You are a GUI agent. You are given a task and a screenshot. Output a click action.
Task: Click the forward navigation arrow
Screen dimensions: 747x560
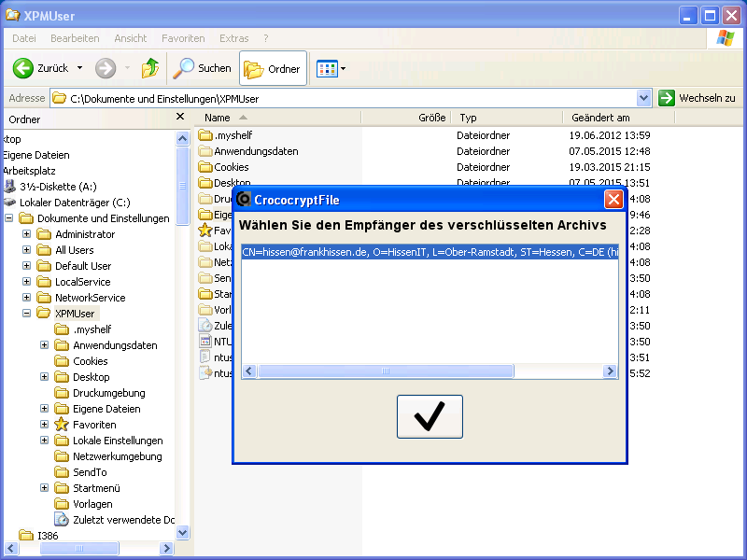(x=106, y=68)
